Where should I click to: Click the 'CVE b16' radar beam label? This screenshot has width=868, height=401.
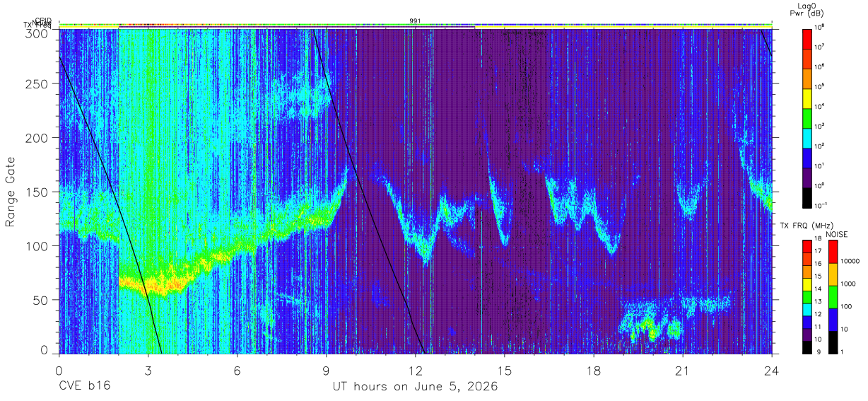click(84, 387)
